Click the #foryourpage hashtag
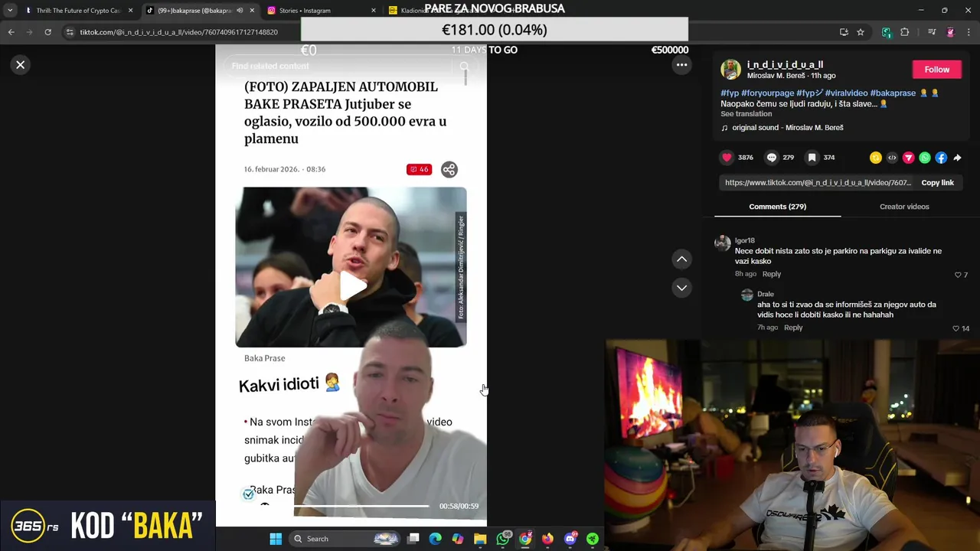Screen dimensions: 980x551 (x=766, y=93)
